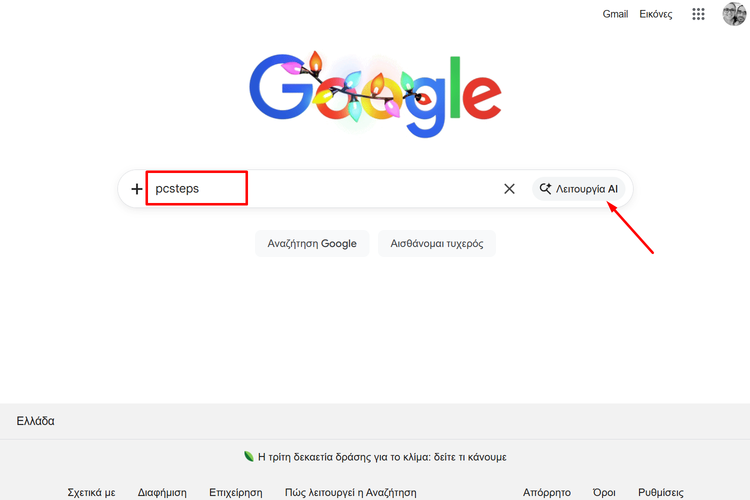The width and height of the screenshot is (750, 500).
Task: Click the green leaf climate icon
Action: [x=248, y=456]
